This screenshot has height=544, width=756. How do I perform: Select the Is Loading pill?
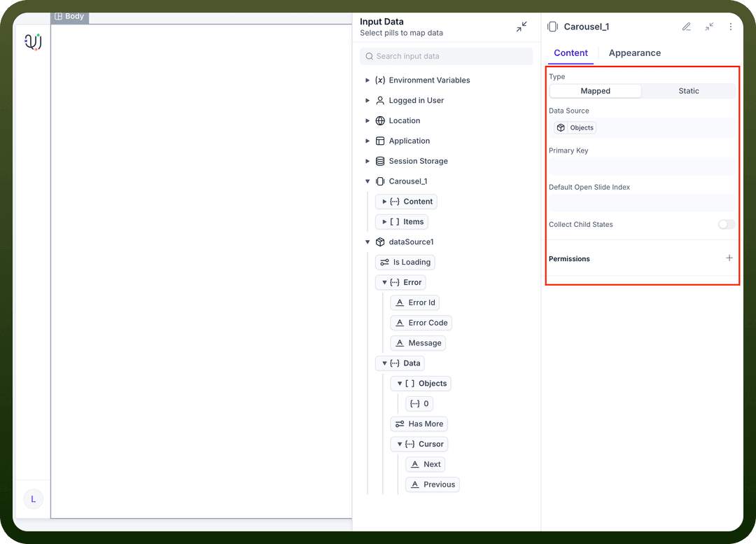point(405,263)
